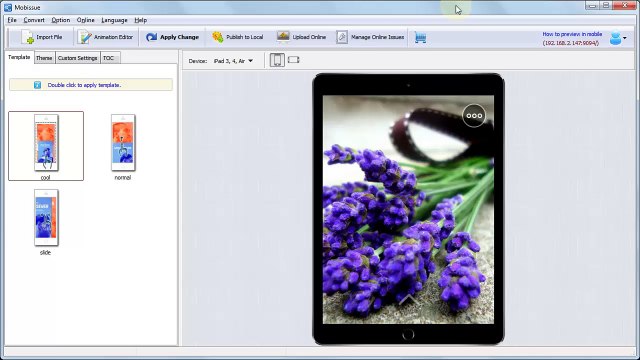
Task: Switch to the TOC tab
Action: [109, 58]
